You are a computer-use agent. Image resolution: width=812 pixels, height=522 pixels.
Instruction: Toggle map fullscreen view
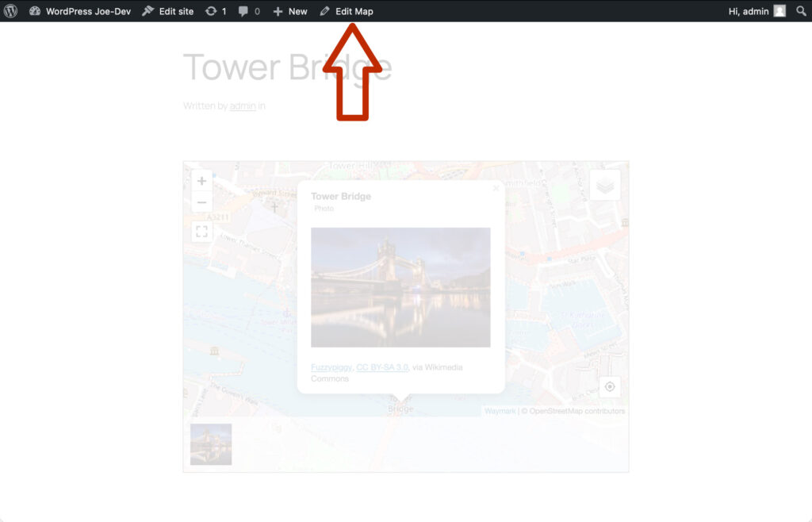coord(201,232)
